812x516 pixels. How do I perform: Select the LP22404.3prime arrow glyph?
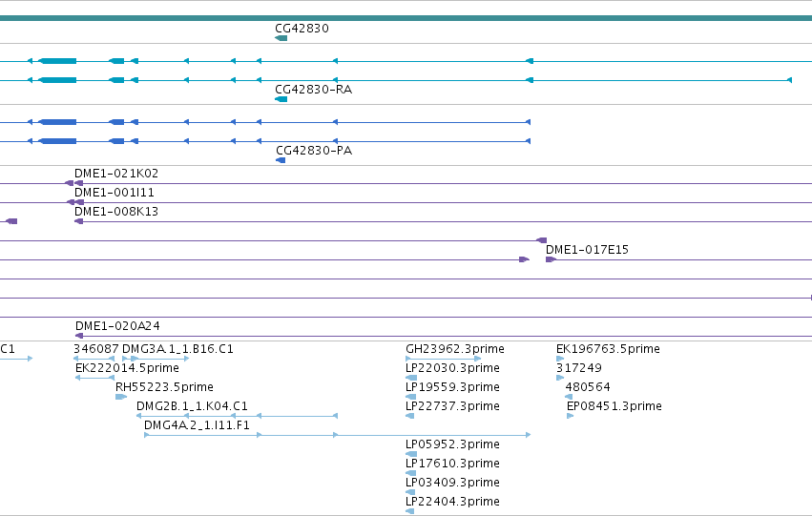click(x=410, y=511)
